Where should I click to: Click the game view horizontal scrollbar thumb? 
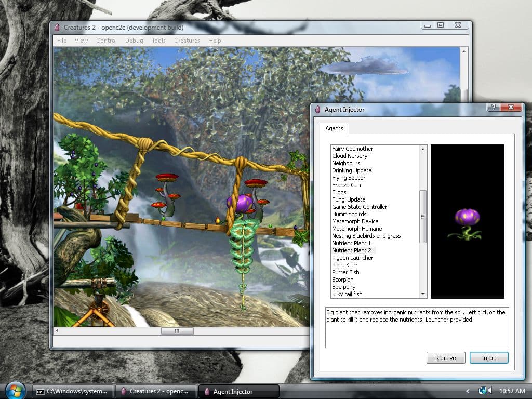177,331
